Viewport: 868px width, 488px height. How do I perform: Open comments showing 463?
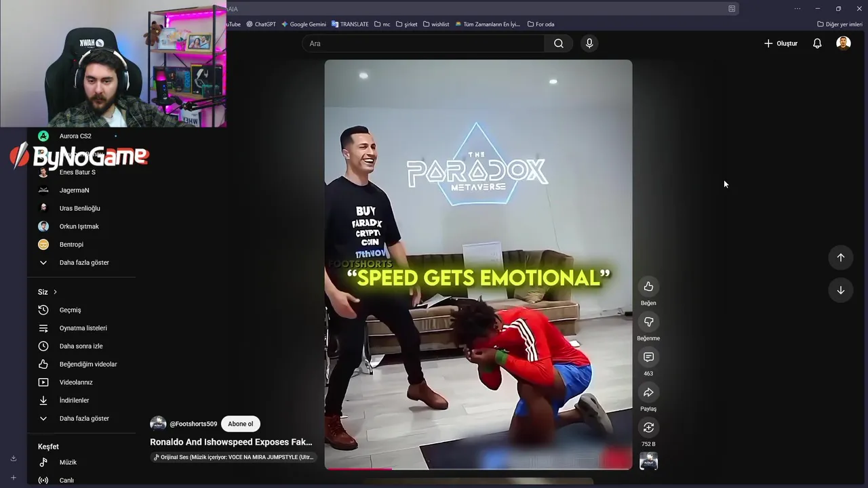(648, 357)
